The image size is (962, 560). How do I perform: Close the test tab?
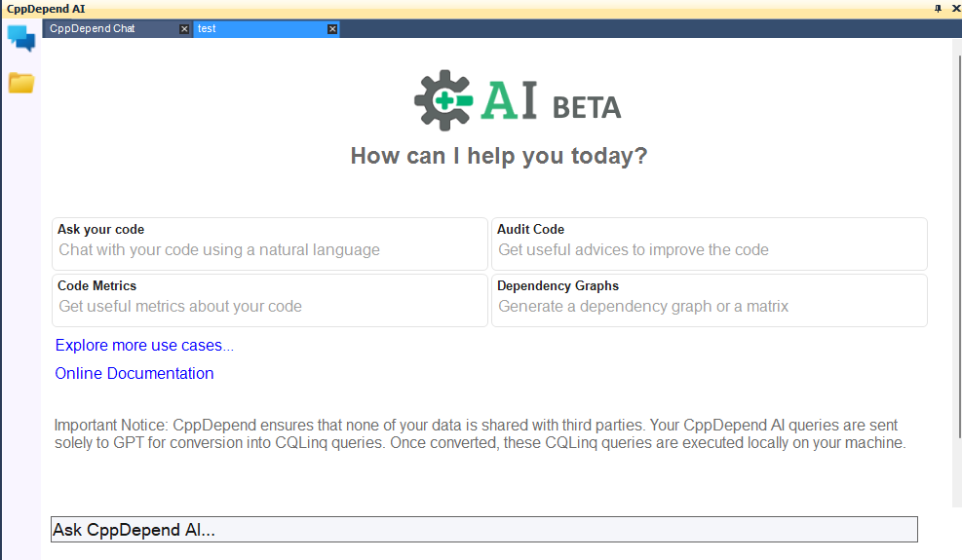[332, 29]
